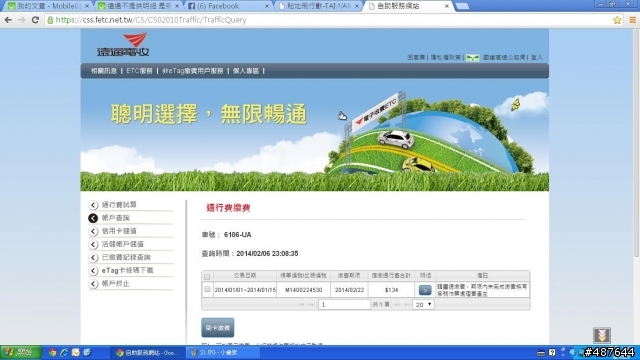
Task: Launch Internet Explorer from the quick launch bar
Action: (x=64, y=352)
